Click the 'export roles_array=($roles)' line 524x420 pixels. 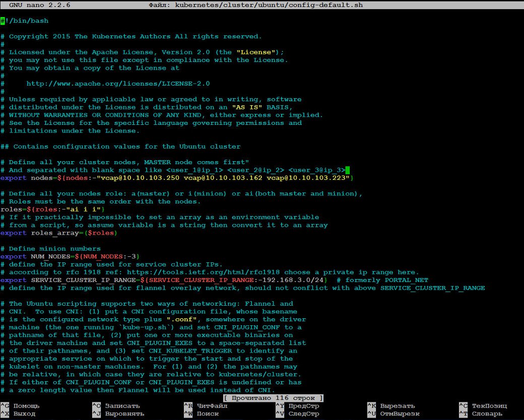pos(59,233)
